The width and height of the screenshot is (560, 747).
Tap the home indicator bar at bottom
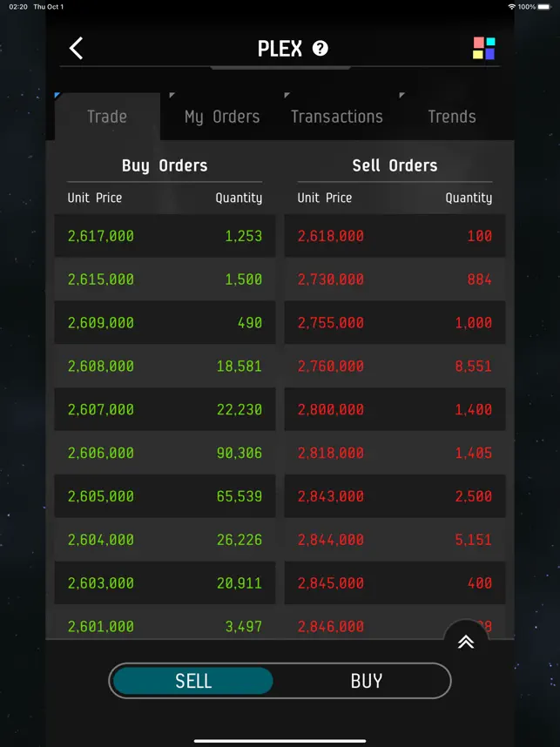[280, 741]
